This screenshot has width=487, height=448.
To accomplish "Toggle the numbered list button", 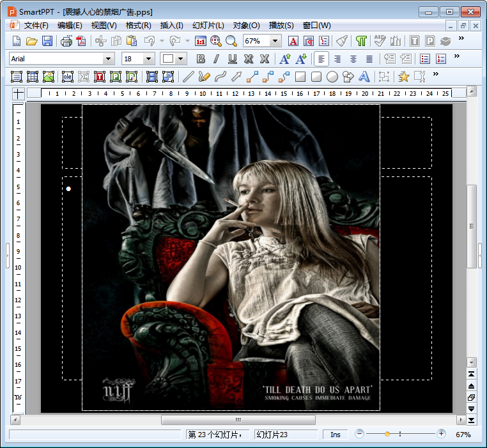I will pos(441,59).
